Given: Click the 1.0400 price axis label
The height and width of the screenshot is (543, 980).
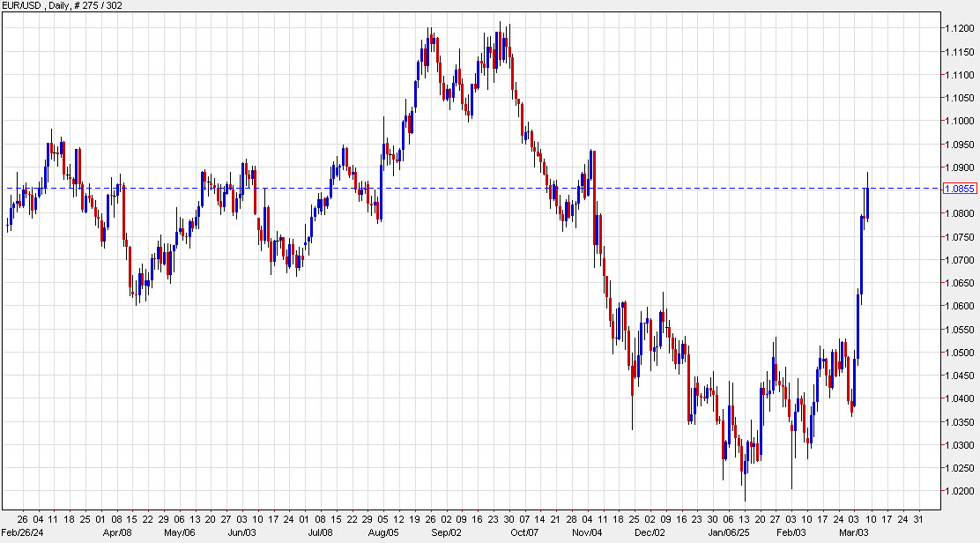Looking at the screenshot, I should pos(960,398).
